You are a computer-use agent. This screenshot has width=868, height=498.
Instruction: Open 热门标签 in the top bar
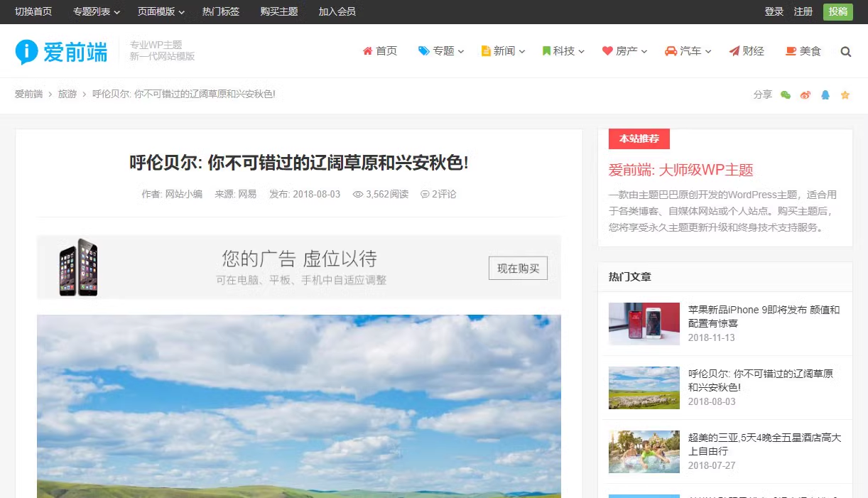(x=221, y=12)
